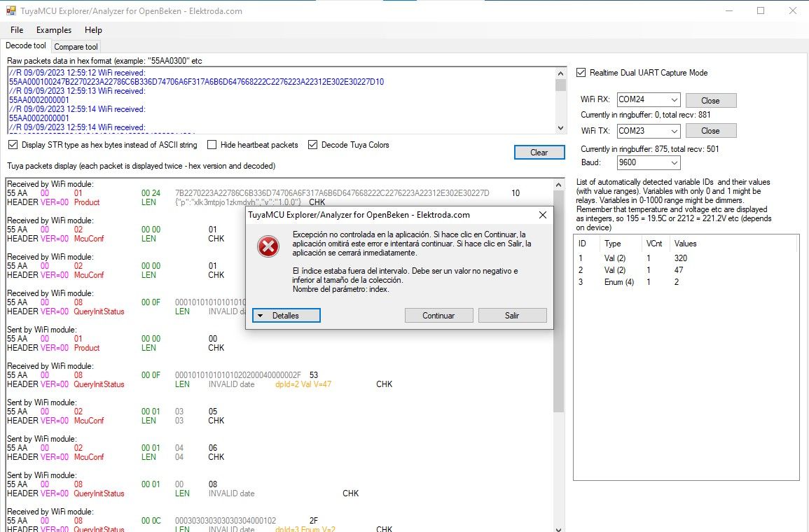Viewport: 809px width, 532px height.
Task: Click the Clear button
Action: point(539,153)
